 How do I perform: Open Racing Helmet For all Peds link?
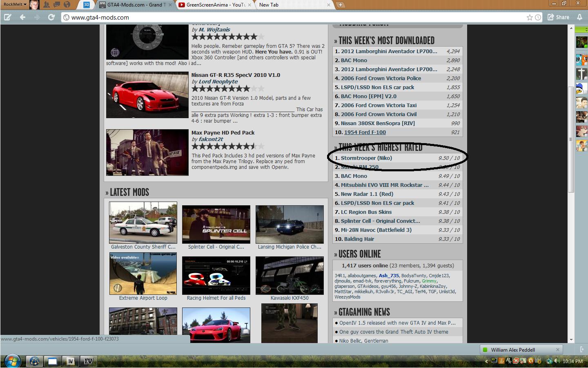click(216, 298)
